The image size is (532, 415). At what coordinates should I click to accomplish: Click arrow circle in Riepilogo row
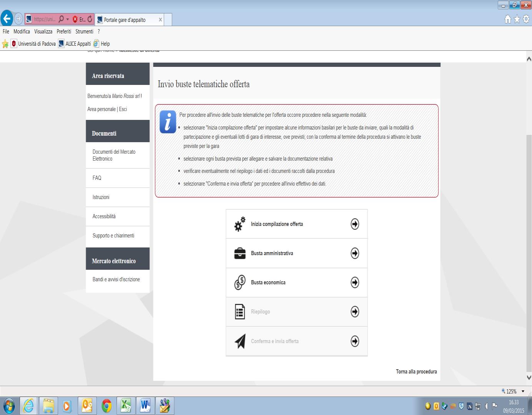pyautogui.click(x=355, y=312)
